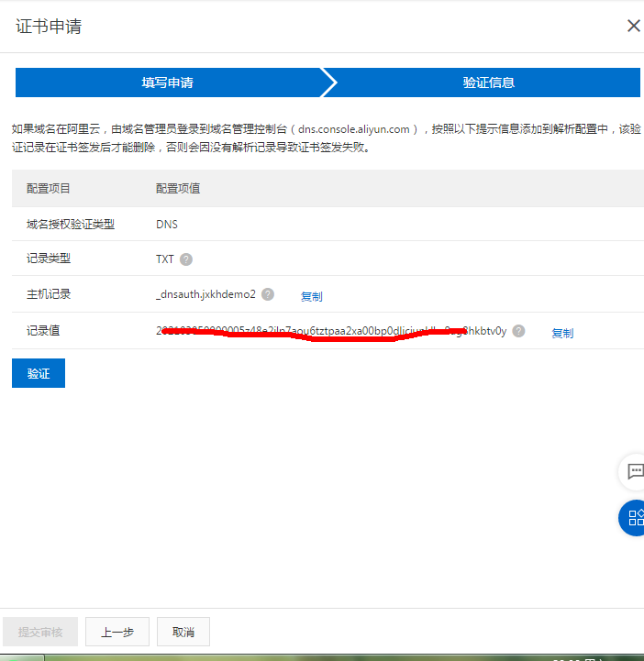Copy the 记录值 via its 复制 link
This screenshot has height=661, width=644.
click(562, 333)
